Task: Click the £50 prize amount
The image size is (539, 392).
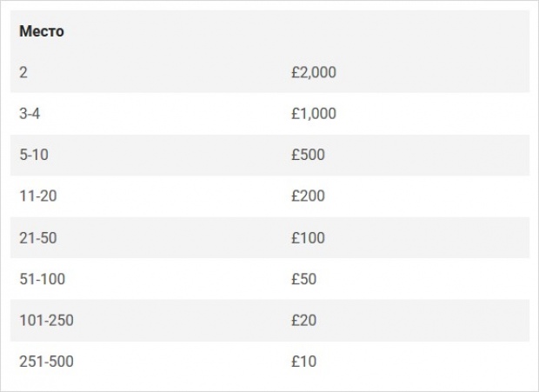Action: point(303,279)
